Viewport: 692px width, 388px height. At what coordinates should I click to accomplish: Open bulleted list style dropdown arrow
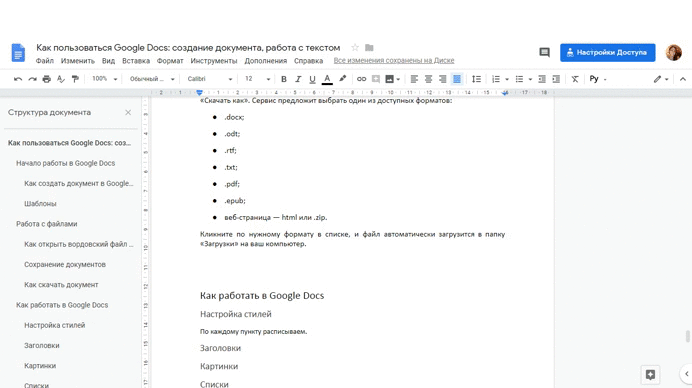tap(530, 79)
